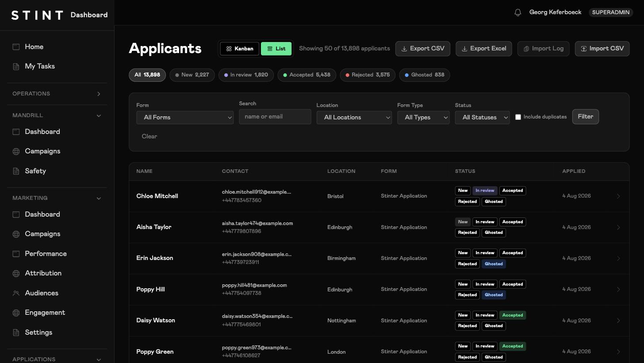644x363 pixels.
Task: Click the Marketing Campaigns globe icon
Action: (16, 234)
